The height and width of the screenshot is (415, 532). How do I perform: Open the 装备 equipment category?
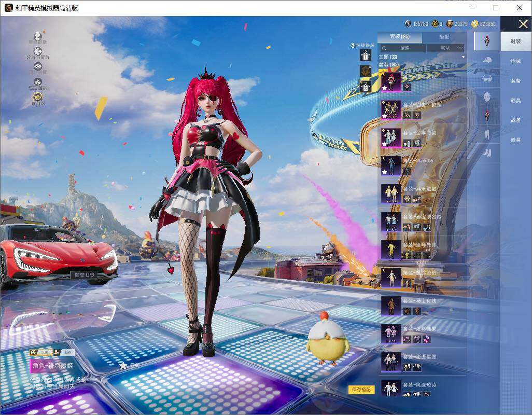(516, 81)
